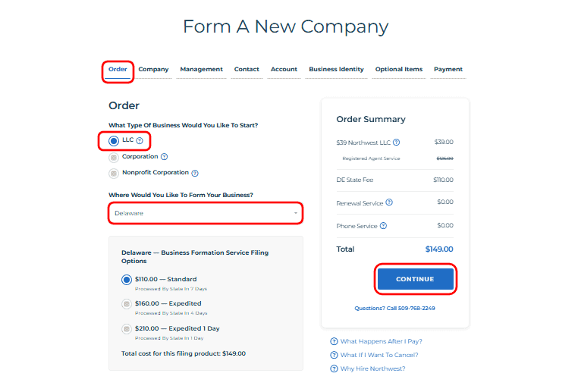Select the Nonprofit Corporation radio button
578x392 pixels.
114,173
